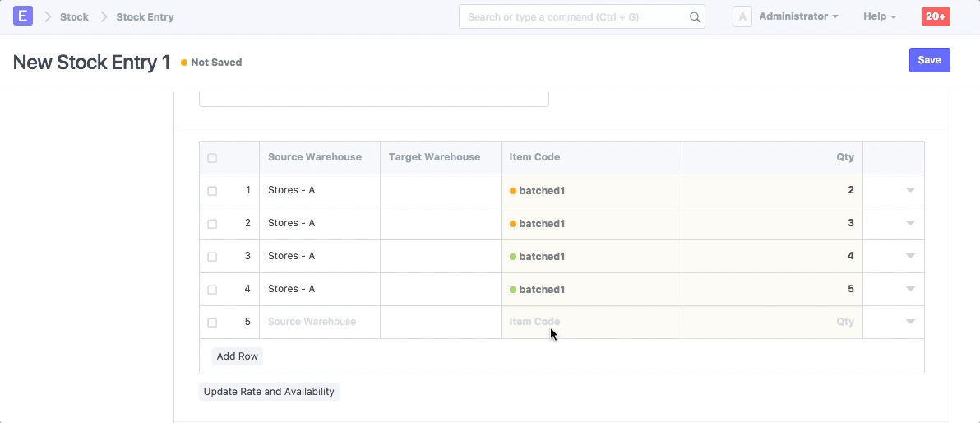Click green status dot in row 4
Screen dimensions: 980x423
pyautogui.click(x=513, y=290)
